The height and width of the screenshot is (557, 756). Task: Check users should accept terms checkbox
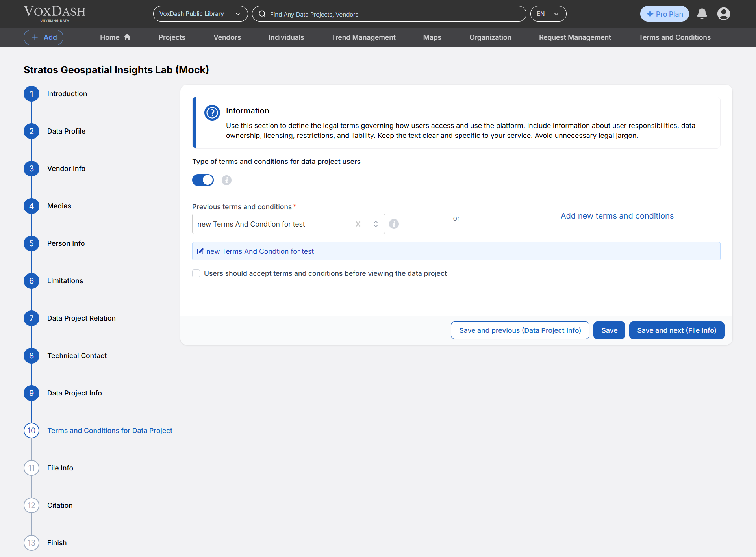(196, 273)
